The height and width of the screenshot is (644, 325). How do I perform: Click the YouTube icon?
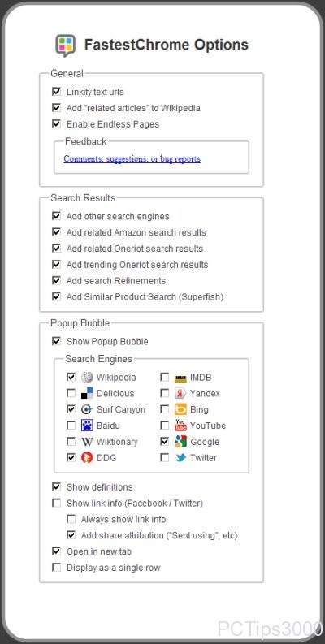click(x=181, y=426)
